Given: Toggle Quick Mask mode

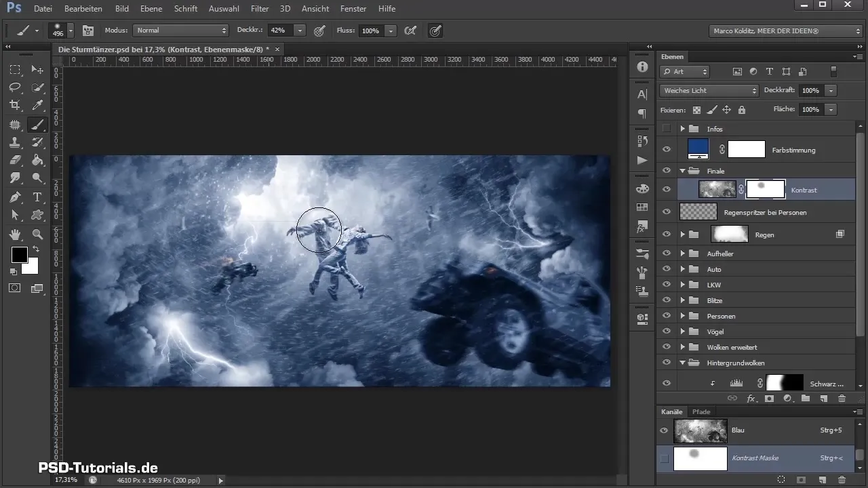Looking at the screenshot, I should 15,288.
